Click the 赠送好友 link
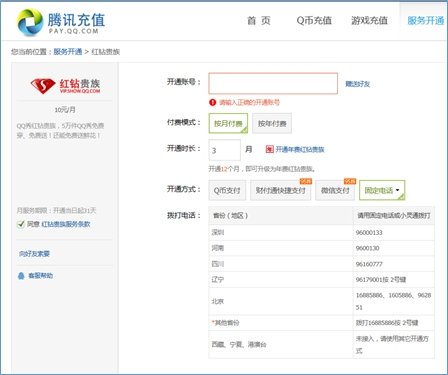 (357, 84)
